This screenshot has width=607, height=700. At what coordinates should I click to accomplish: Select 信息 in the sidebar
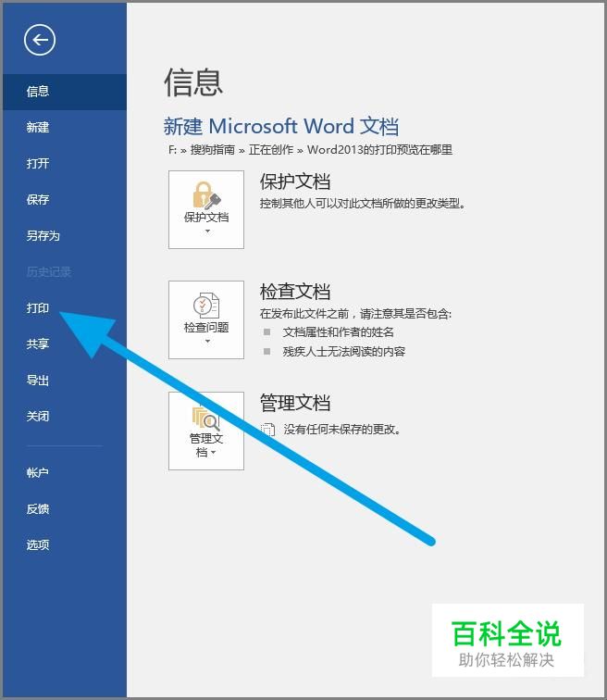pyautogui.click(x=65, y=92)
